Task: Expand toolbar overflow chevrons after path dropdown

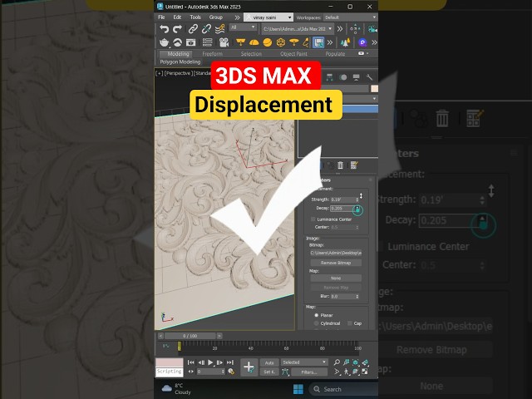Action: [340, 29]
